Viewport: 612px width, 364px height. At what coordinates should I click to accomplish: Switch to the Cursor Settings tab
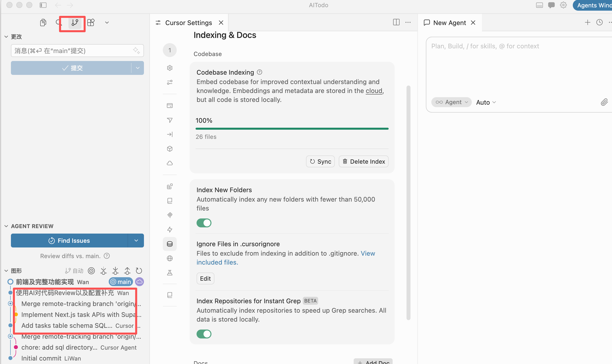point(188,23)
